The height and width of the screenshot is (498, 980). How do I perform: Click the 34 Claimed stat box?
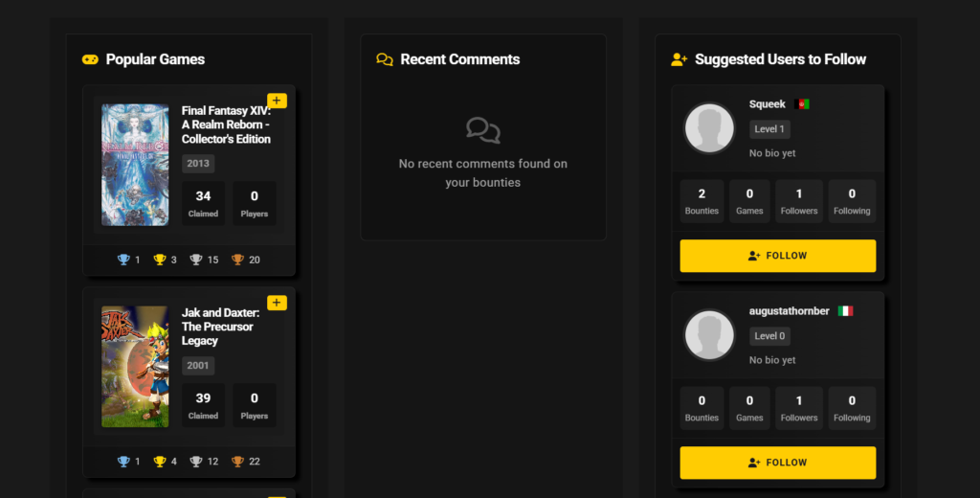tap(203, 203)
